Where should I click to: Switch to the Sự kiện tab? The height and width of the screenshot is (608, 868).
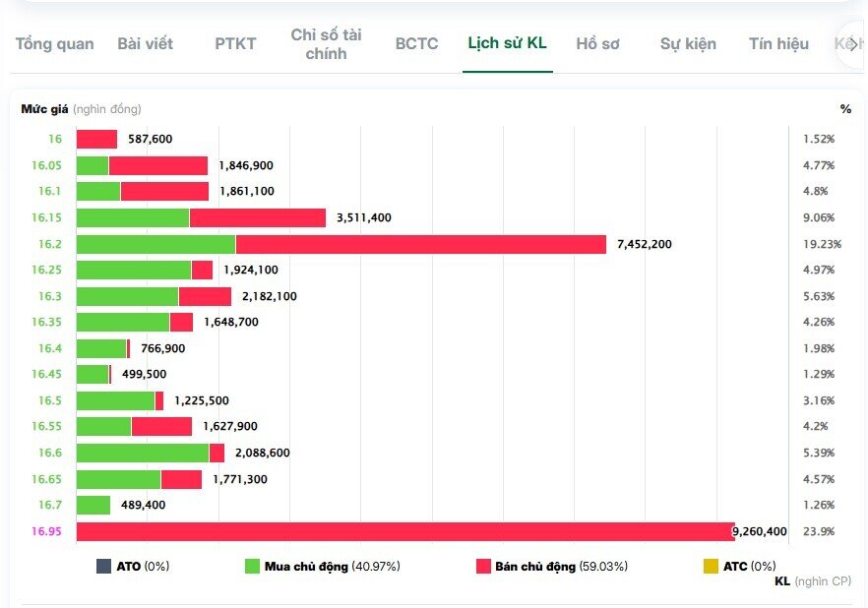(688, 43)
